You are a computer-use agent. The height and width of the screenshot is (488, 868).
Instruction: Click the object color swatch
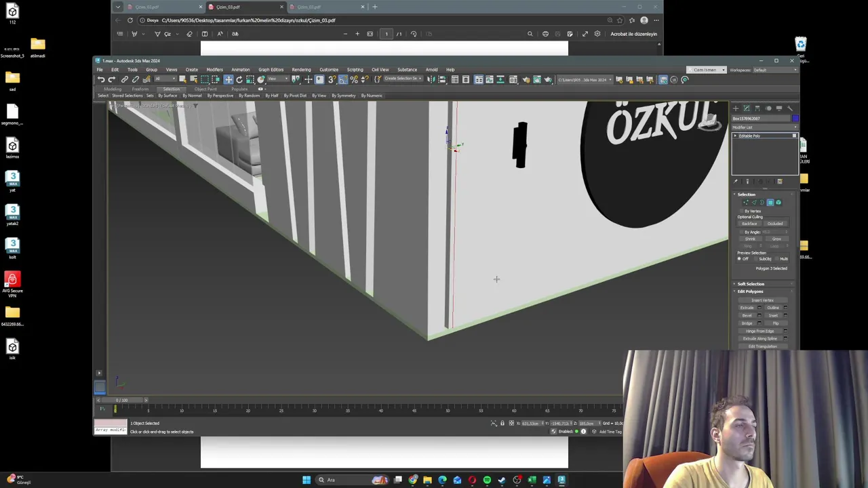795,119
